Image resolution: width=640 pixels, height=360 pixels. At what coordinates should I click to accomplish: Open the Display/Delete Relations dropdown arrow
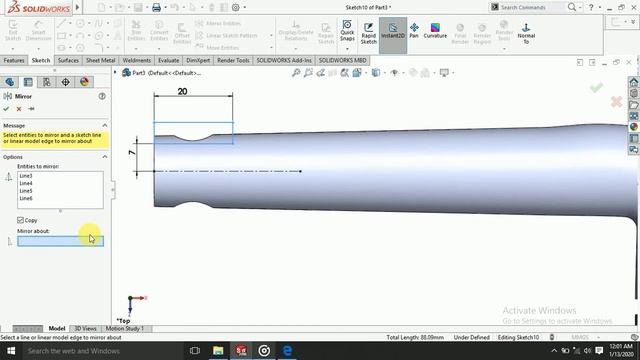click(296, 49)
